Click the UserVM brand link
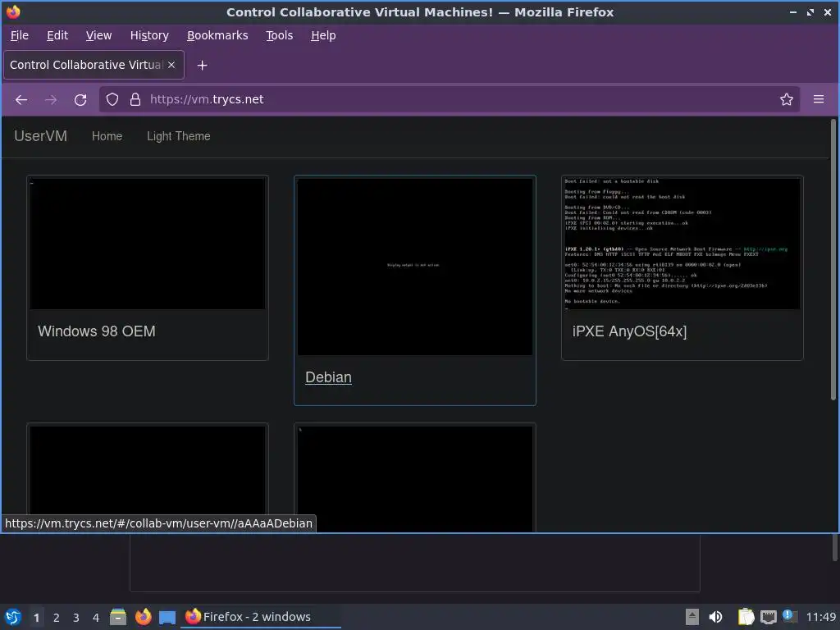The image size is (840, 630). tap(41, 136)
